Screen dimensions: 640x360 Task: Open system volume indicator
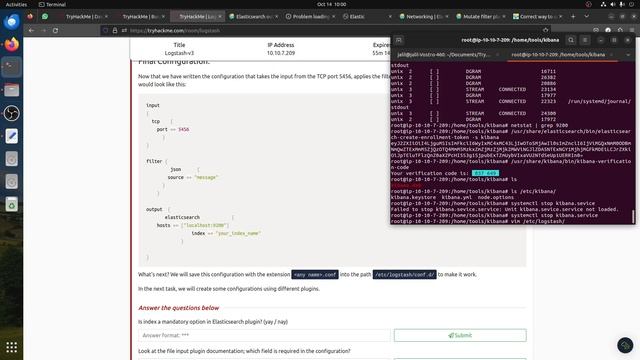tap(613, 4)
